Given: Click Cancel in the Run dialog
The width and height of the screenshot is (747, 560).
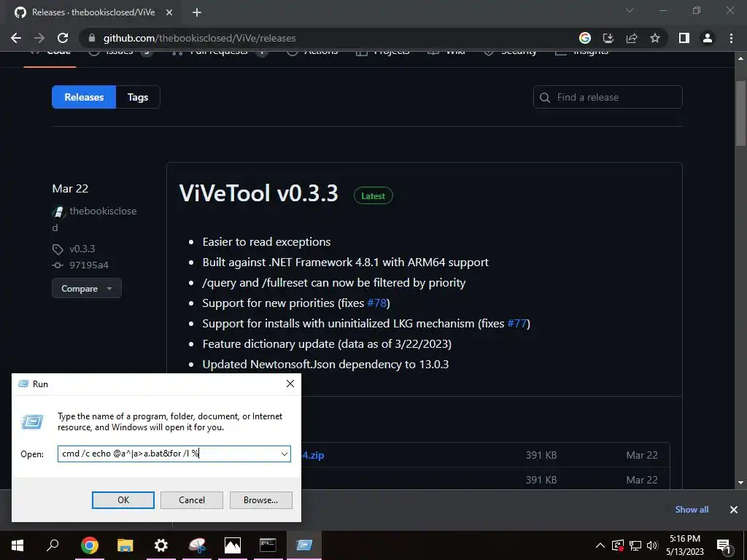Looking at the screenshot, I should coord(192,500).
